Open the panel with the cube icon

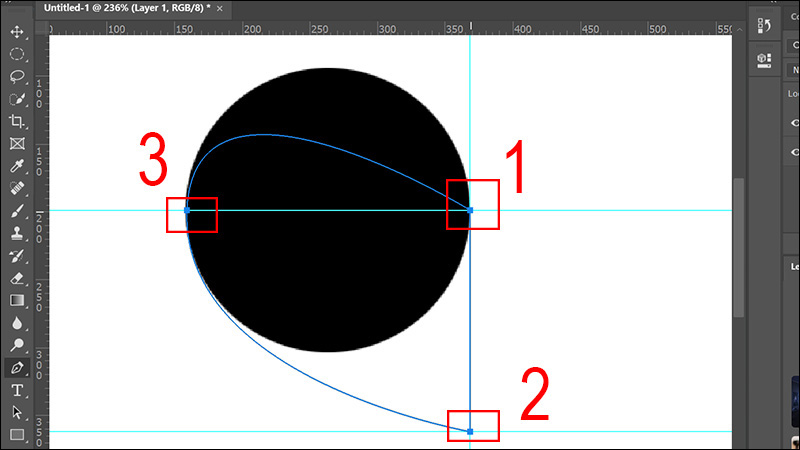(764, 60)
